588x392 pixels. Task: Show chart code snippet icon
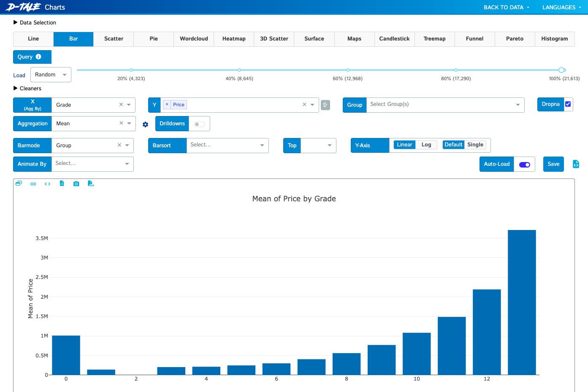(x=48, y=184)
